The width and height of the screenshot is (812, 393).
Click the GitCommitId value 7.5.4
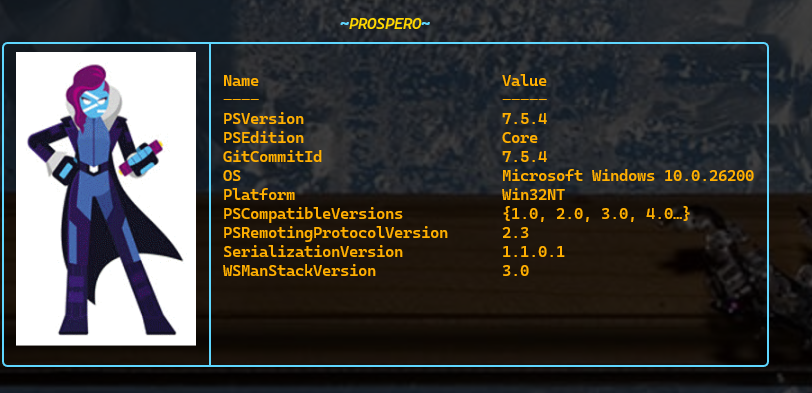[x=524, y=157]
